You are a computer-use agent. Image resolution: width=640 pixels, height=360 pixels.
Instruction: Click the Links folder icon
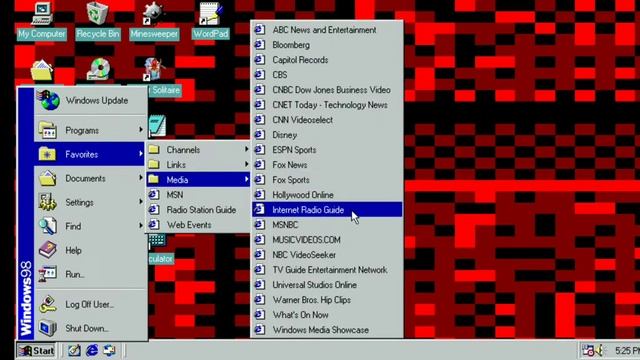coord(154,164)
